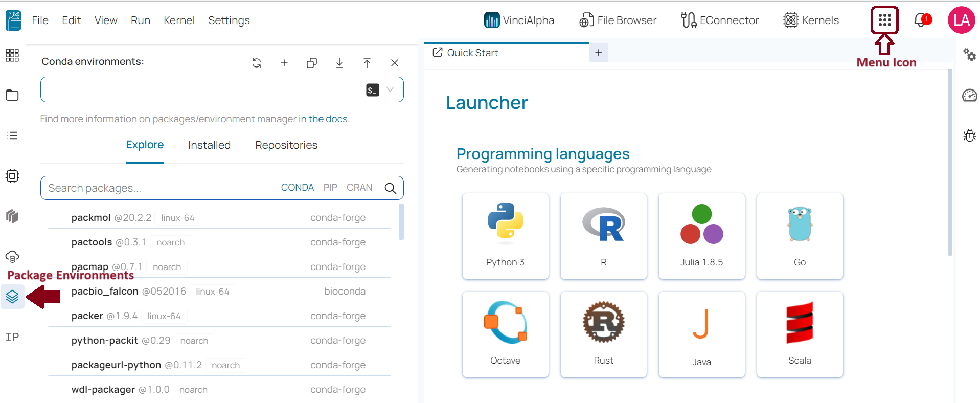Open the Run menu
This screenshot has height=403, width=980.
(x=141, y=20)
